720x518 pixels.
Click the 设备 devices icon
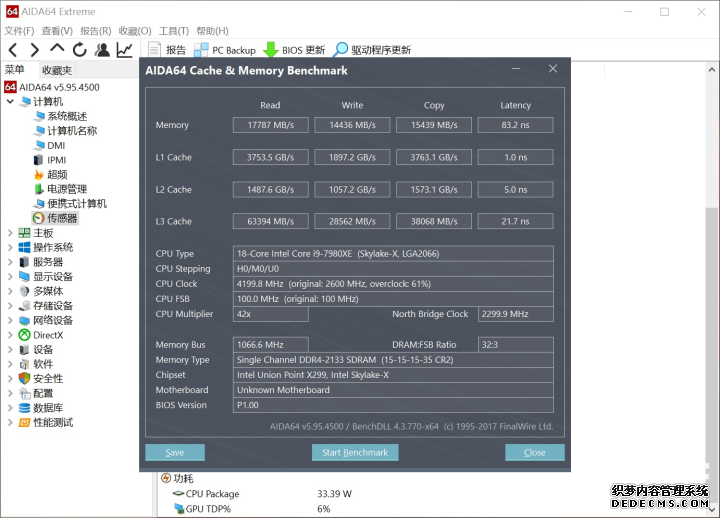(24, 350)
